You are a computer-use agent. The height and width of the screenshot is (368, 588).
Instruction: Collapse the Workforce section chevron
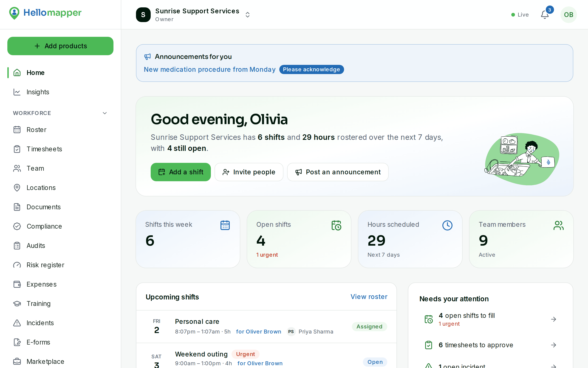[105, 113]
